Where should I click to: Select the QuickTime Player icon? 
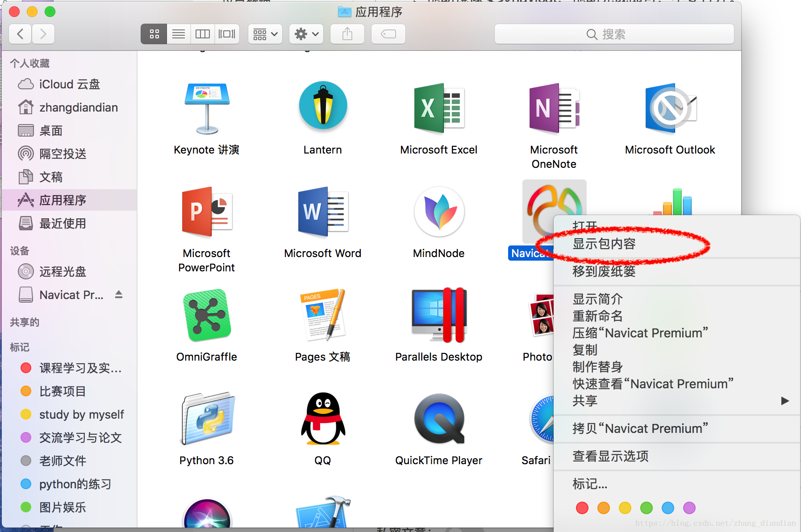439,419
